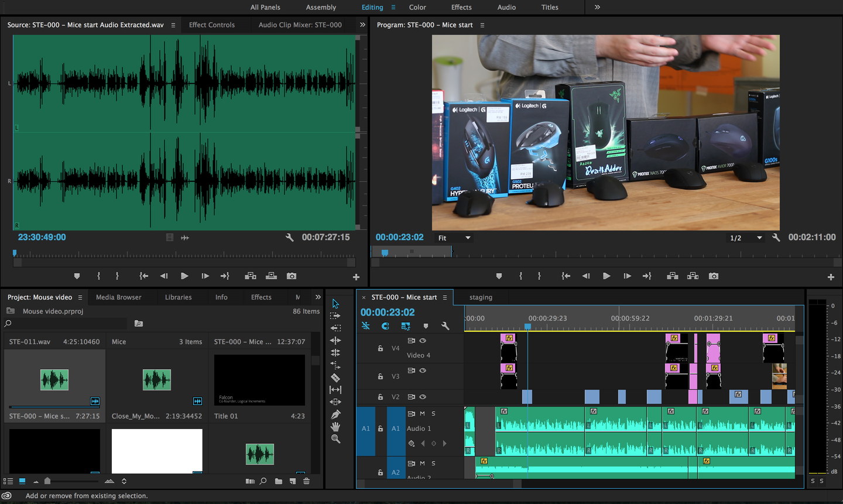Play the Source monitor clip

click(x=184, y=276)
